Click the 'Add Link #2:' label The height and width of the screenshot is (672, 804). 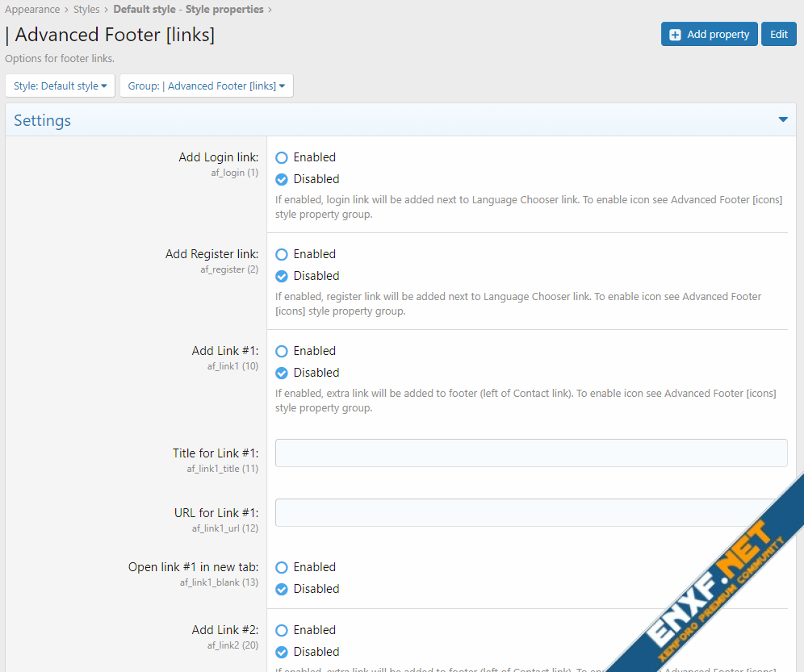point(225,630)
